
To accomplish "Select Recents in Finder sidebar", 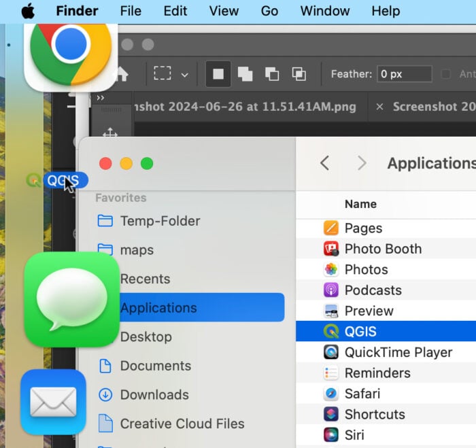I will [145, 279].
